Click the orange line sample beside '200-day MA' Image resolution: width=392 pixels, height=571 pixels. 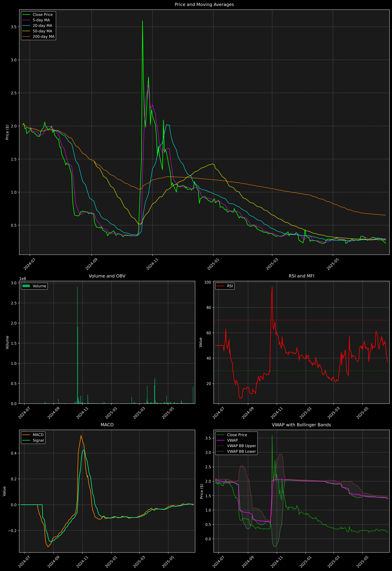tap(26, 37)
